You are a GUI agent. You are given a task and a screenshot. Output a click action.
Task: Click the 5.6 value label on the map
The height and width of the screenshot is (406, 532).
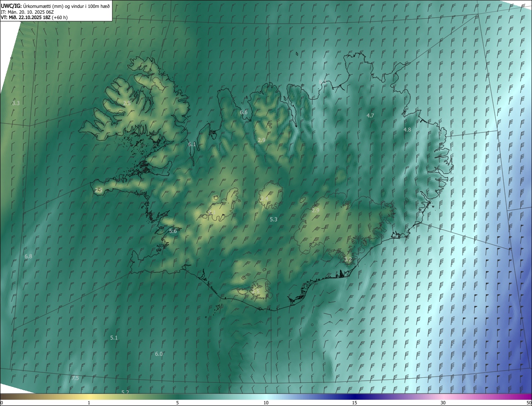(x=173, y=231)
